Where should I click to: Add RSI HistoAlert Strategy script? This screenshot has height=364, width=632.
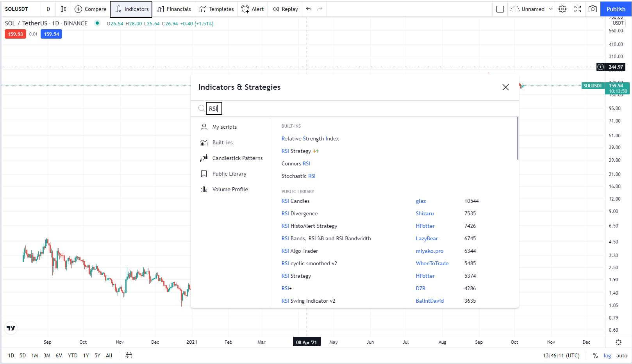coord(309,226)
